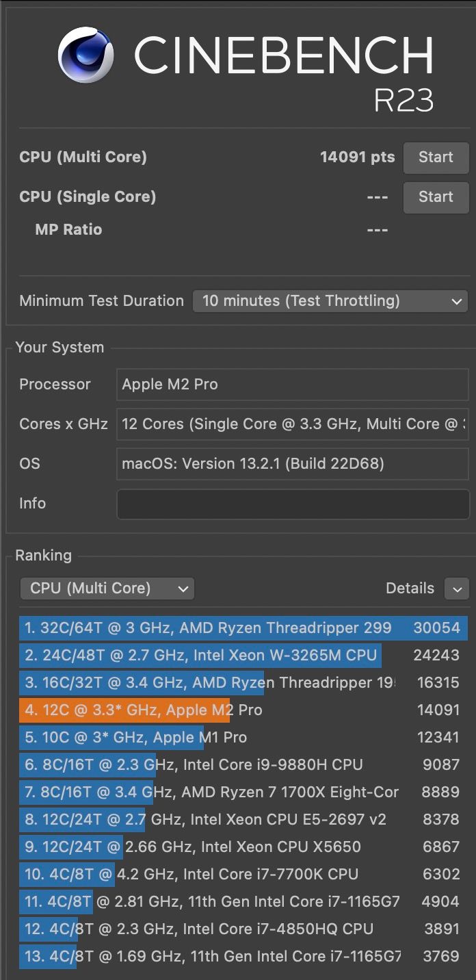
Task: Select the AMD Ryzen Threadripper 30054 ranking entry
Action: click(x=243, y=628)
